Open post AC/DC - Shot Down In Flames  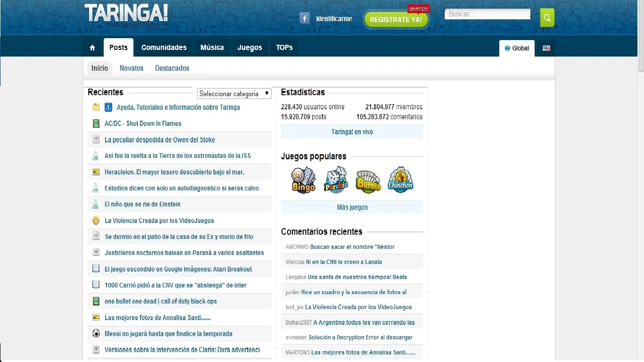coord(143,123)
